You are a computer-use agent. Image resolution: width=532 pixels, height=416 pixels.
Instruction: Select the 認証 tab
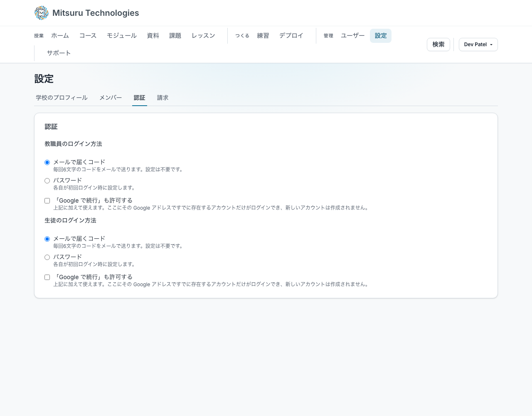140,98
